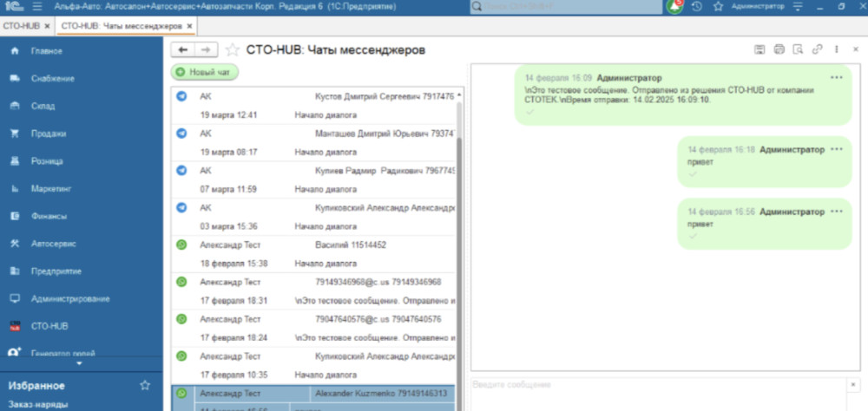Viewport: 868px width, 411px height.
Task: Close the Чаты мессенджеров form
Action: click(x=856, y=49)
